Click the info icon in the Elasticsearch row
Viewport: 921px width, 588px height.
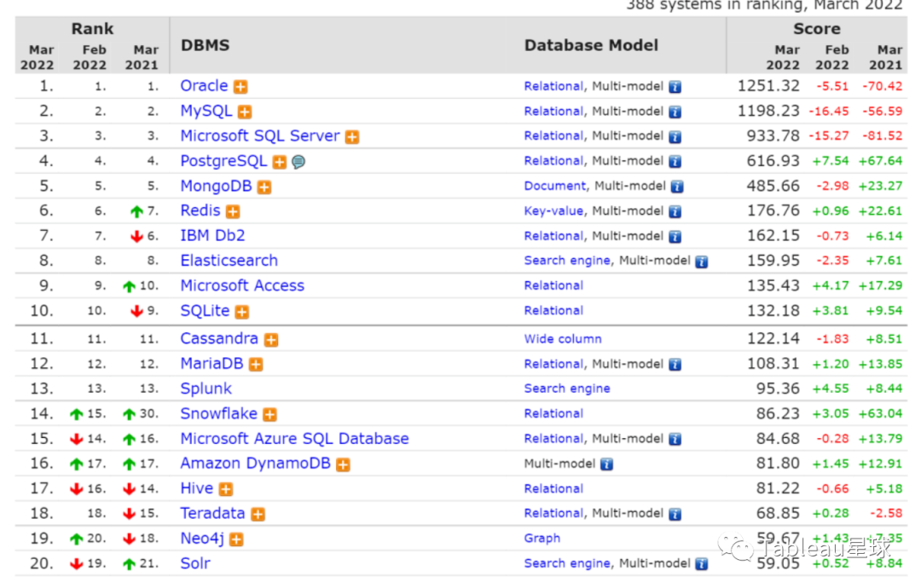point(701,262)
